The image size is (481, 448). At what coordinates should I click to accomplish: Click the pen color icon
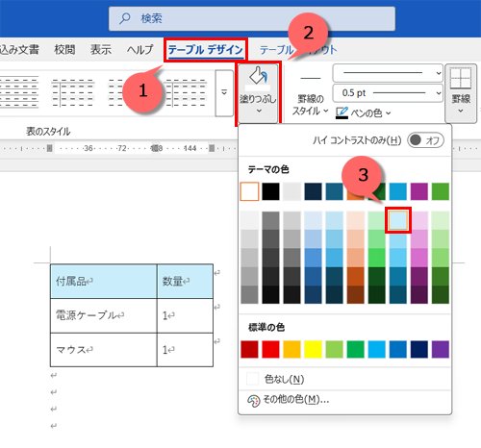[342, 112]
